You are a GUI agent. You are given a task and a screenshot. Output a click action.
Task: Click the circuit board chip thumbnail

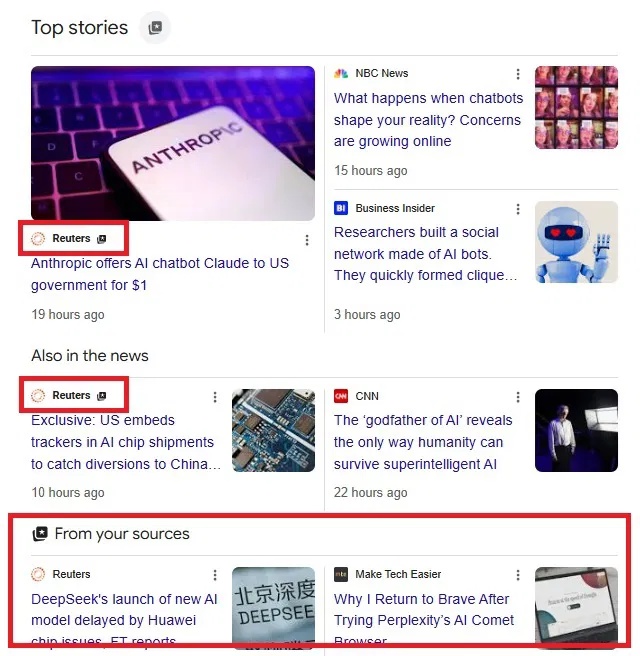click(274, 430)
